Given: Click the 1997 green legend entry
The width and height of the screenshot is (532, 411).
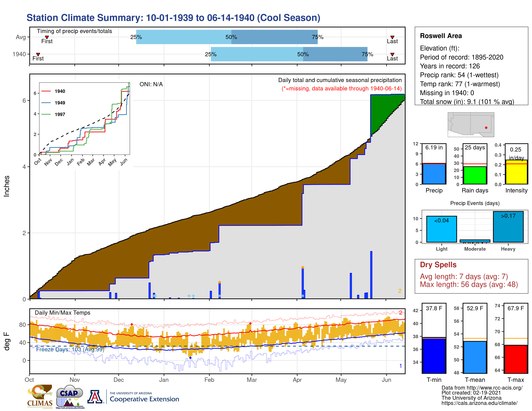Looking at the screenshot, I should coord(53,114).
